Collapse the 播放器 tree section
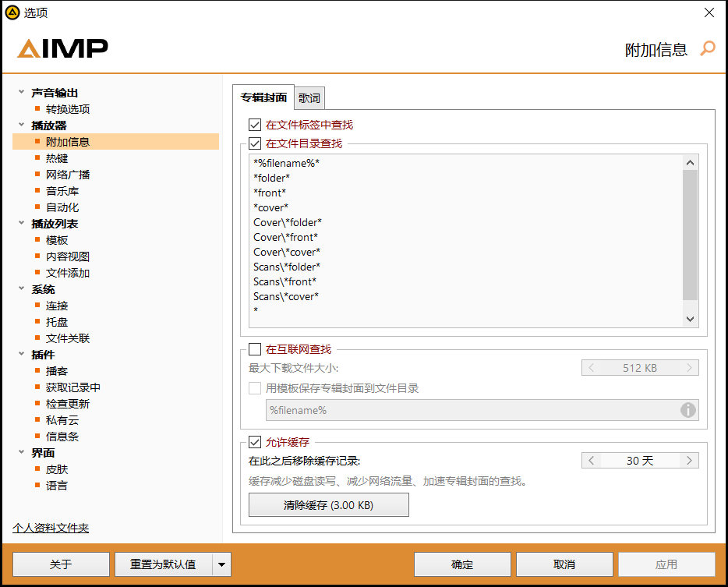Viewport: 728px width, 587px height. (21, 125)
